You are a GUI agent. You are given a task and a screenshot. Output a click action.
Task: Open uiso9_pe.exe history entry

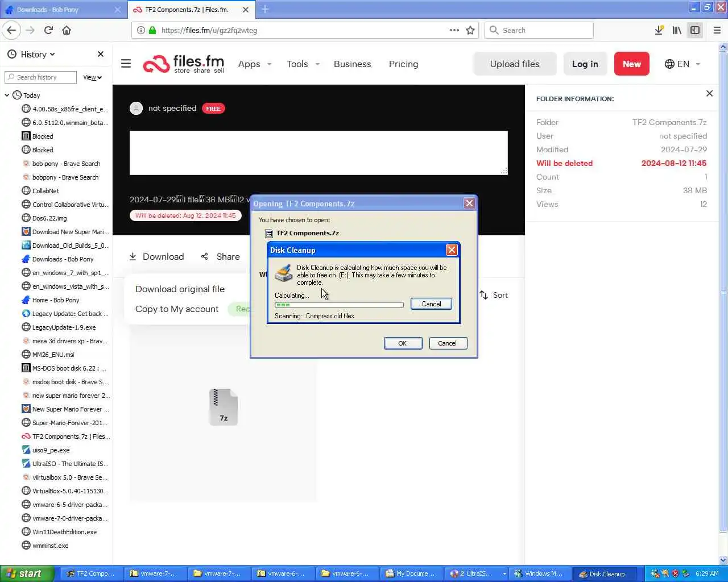[45, 450]
